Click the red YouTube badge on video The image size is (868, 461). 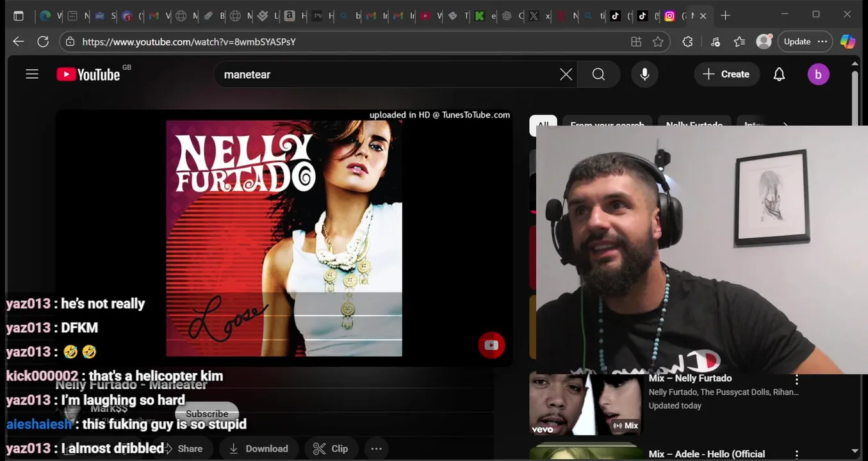tap(491, 345)
